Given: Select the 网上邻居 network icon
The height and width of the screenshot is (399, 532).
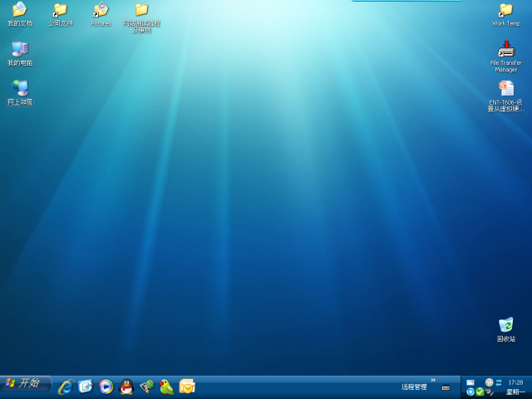Looking at the screenshot, I should (x=19, y=89).
